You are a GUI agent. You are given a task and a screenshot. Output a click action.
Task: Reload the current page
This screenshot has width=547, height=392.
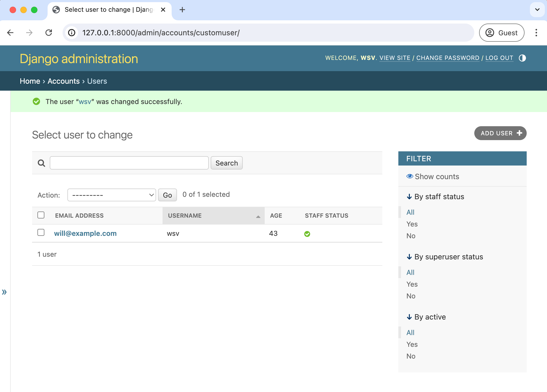[x=49, y=33]
